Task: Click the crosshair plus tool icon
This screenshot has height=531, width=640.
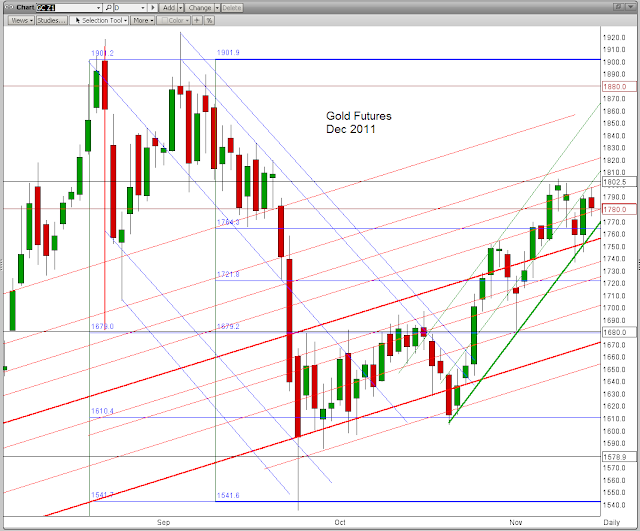Action: pos(197,20)
